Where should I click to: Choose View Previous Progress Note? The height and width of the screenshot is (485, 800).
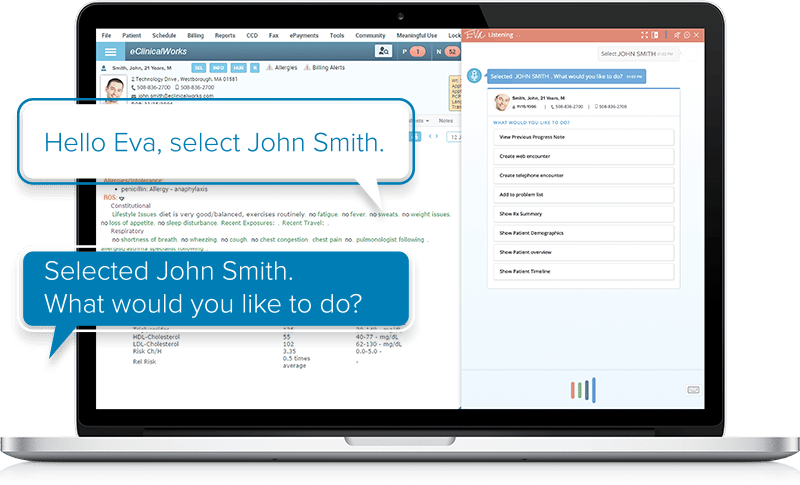583,137
